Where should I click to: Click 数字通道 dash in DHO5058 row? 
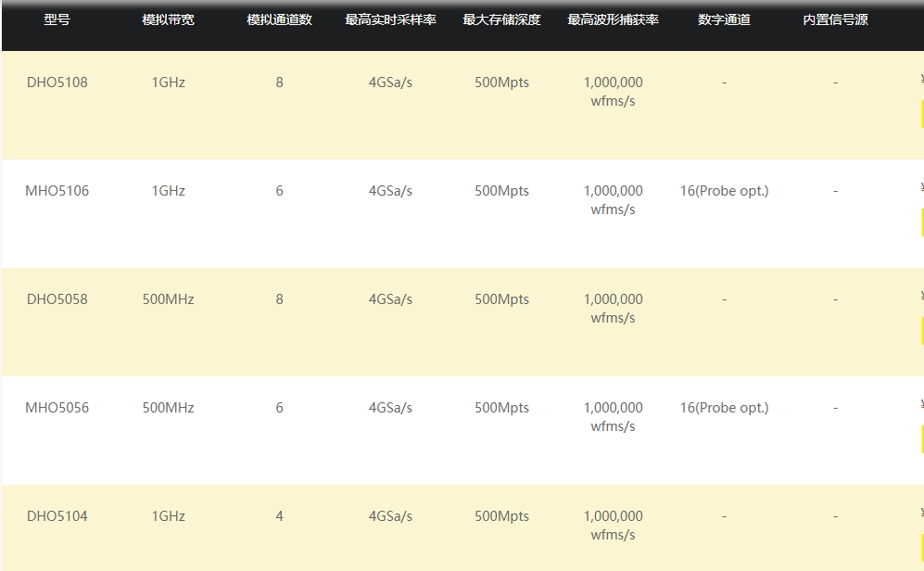click(724, 300)
